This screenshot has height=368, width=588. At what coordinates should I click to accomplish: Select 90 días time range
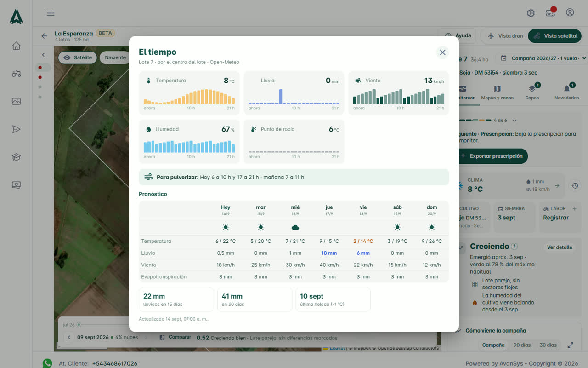tap(522, 345)
